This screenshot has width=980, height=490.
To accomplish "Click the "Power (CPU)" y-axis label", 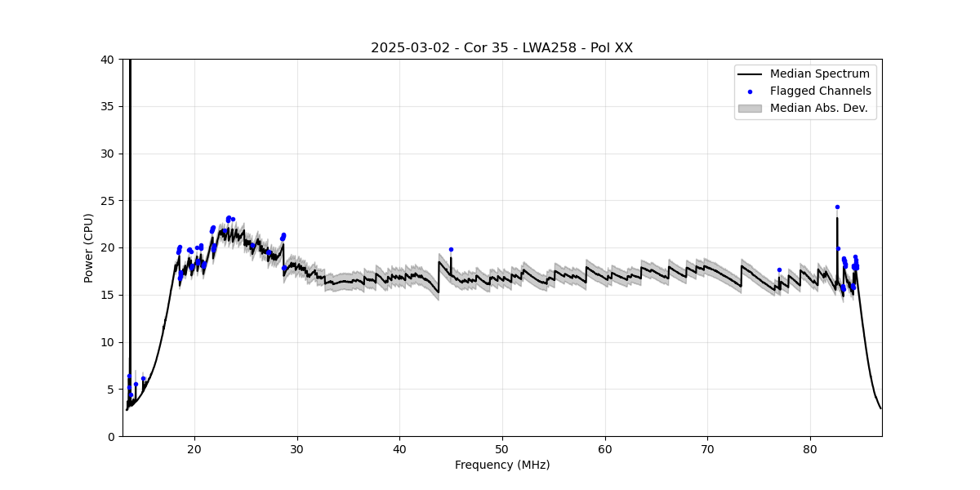I will tap(89, 247).
